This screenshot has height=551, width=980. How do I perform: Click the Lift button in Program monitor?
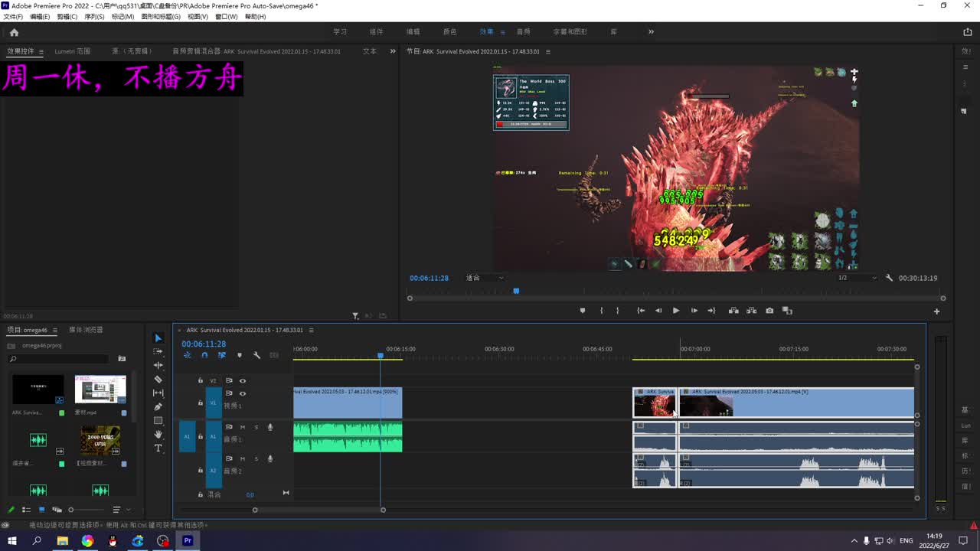coord(733,311)
